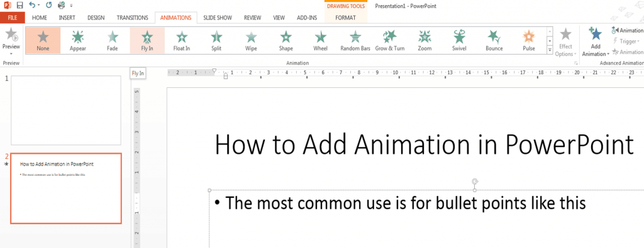Choose the Zoom animation effect
The height and width of the screenshot is (248, 644).
point(425,40)
